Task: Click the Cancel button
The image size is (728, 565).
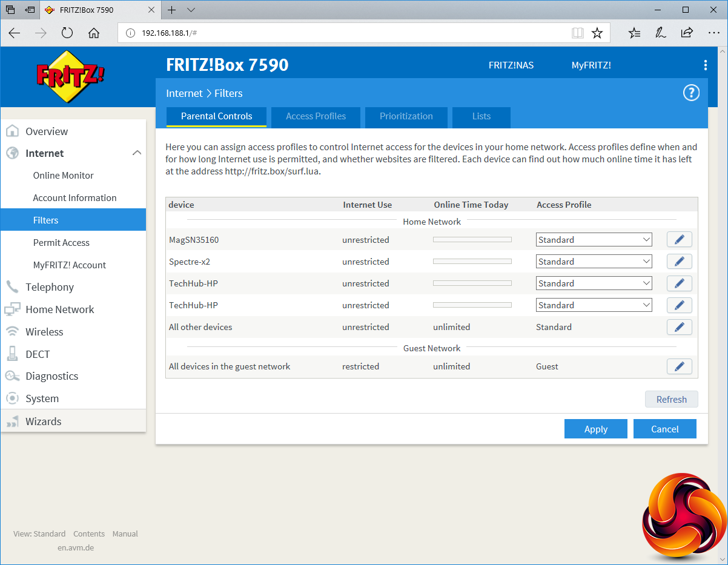Action: pyautogui.click(x=664, y=429)
